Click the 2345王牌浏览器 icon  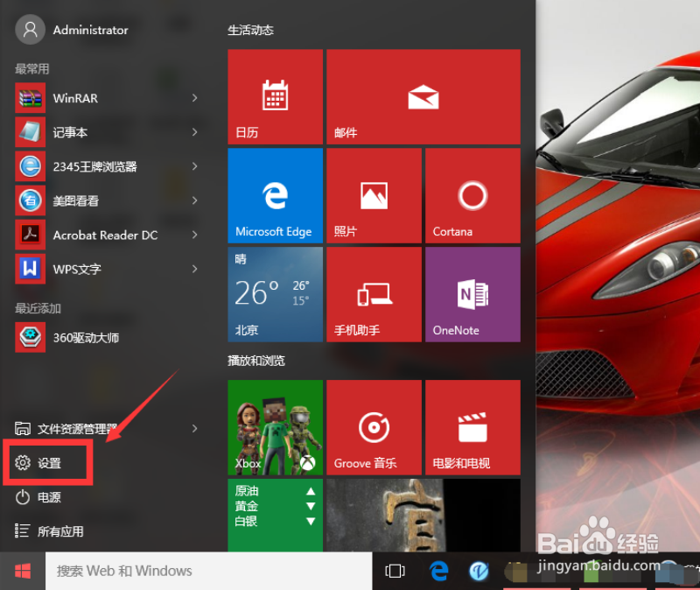click(x=31, y=166)
